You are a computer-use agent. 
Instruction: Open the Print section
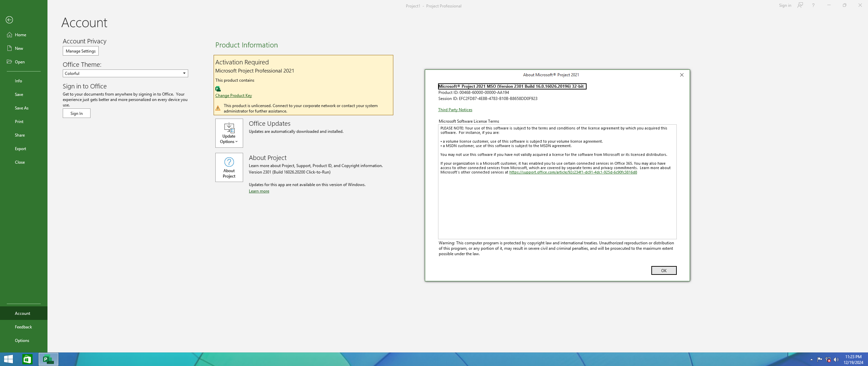click(24, 121)
